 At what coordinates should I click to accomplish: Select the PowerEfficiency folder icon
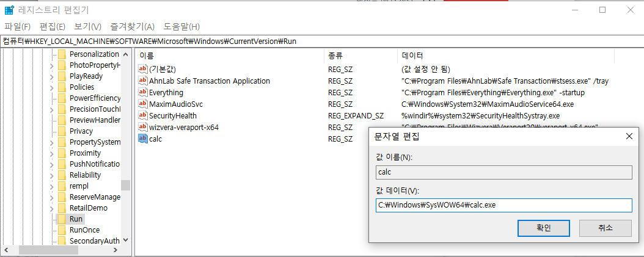pyautogui.click(x=62, y=98)
